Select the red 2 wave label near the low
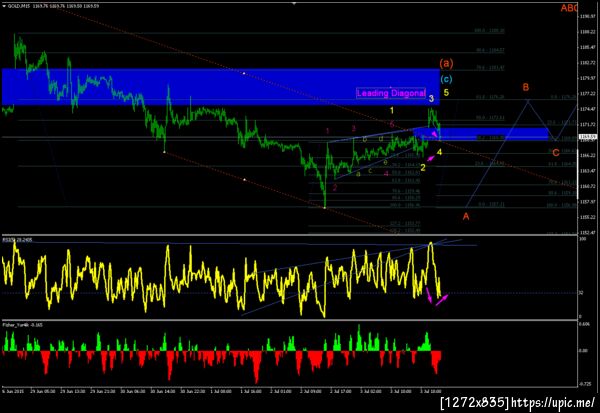This screenshot has height=413, width=600. [334, 188]
